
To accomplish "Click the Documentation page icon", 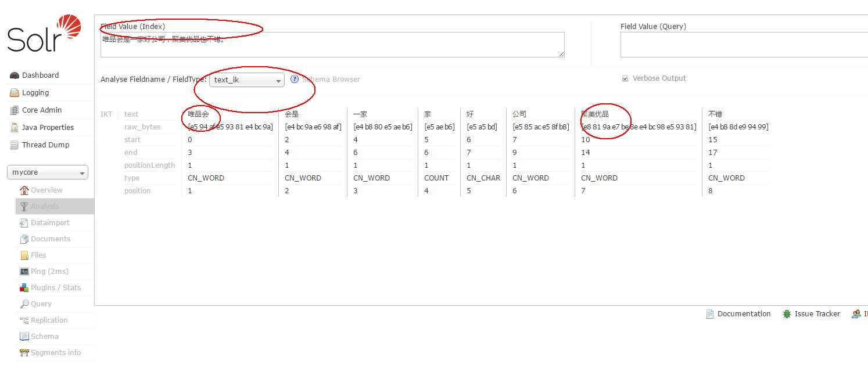I will (710, 314).
